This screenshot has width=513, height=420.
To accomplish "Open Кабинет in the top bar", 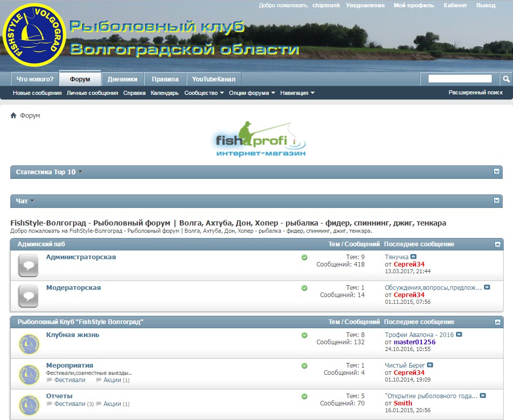I will (455, 5).
